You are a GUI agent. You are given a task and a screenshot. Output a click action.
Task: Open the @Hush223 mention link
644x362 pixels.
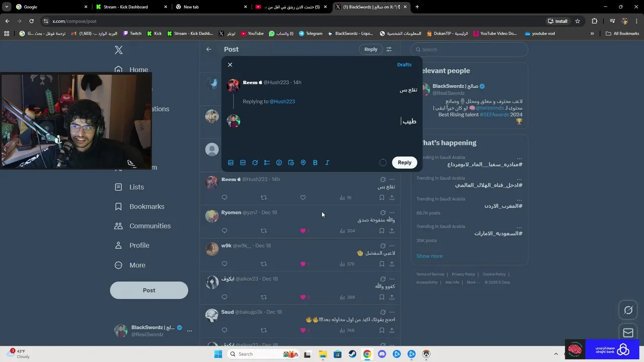[282, 102]
